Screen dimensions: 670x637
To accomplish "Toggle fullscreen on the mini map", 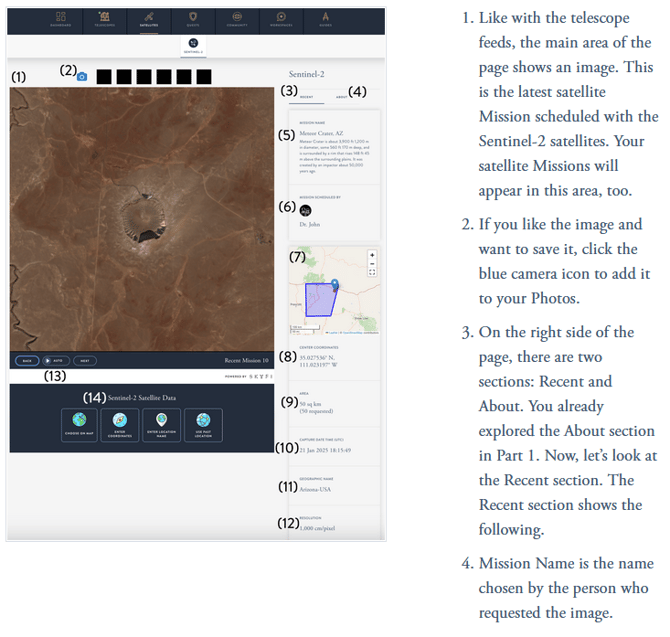I will tap(372, 272).
